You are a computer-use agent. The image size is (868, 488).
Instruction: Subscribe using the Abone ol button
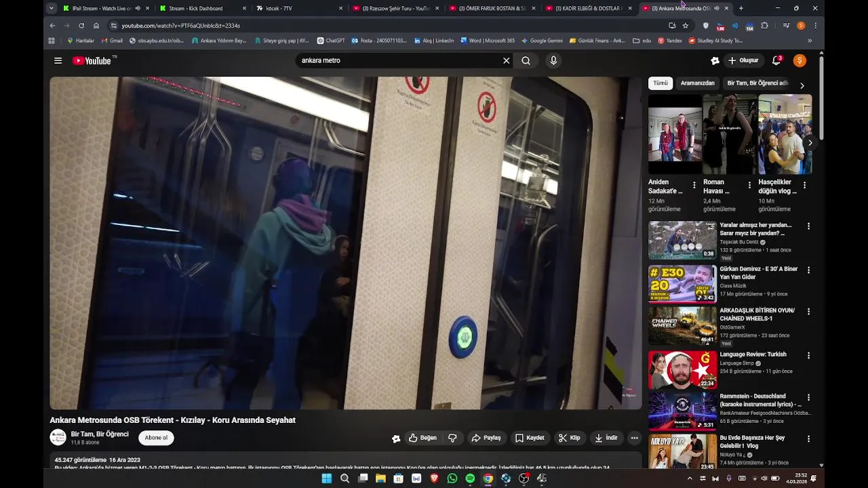coord(156,438)
